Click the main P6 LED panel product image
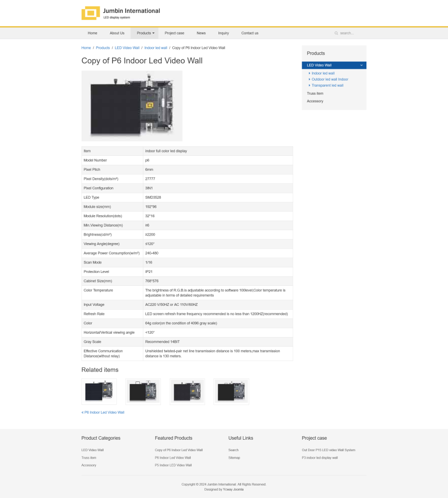448x498 pixels. click(132, 106)
